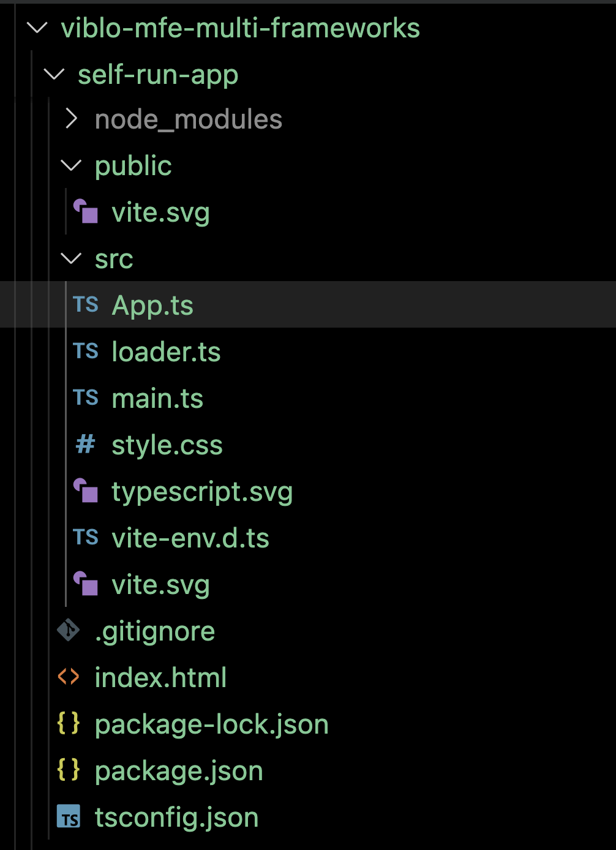Click the JSON braces icon for package.json
This screenshot has height=850, width=616.
[x=69, y=770]
